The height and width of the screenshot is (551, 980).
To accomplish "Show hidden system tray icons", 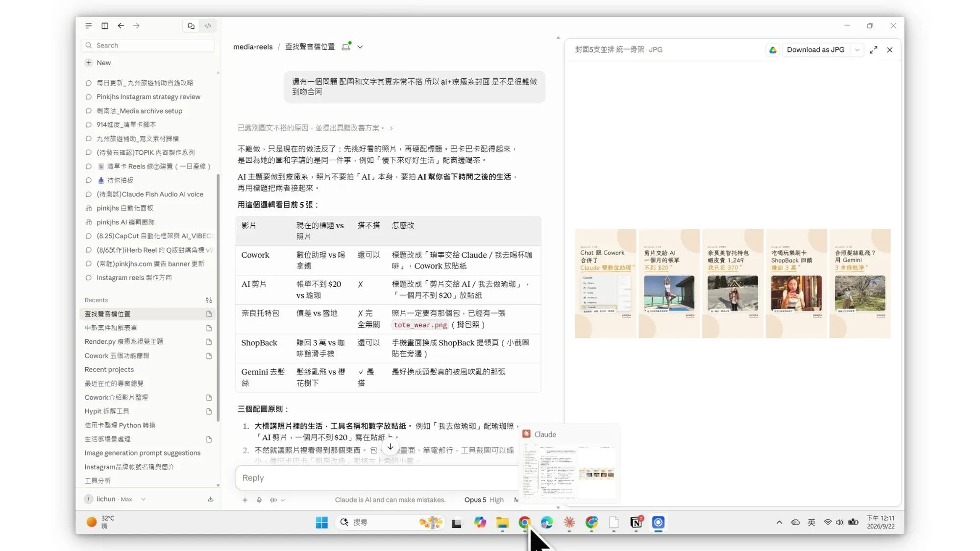I will [779, 523].
